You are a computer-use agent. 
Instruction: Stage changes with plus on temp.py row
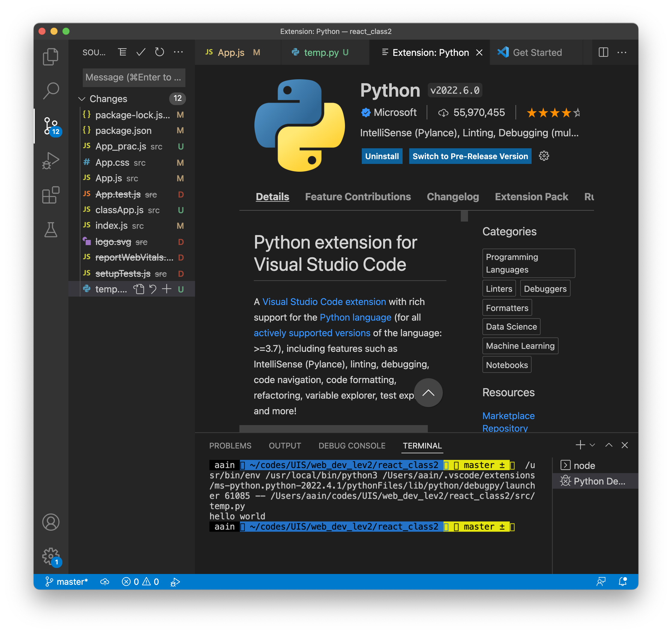pos(166,289)
